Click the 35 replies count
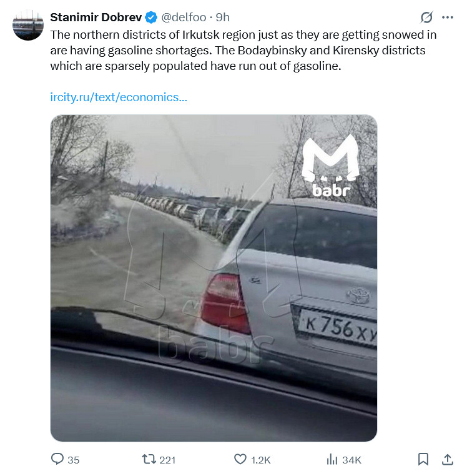Screen dimensions: 467x476 pyautogui.click(x=74, y=460)
